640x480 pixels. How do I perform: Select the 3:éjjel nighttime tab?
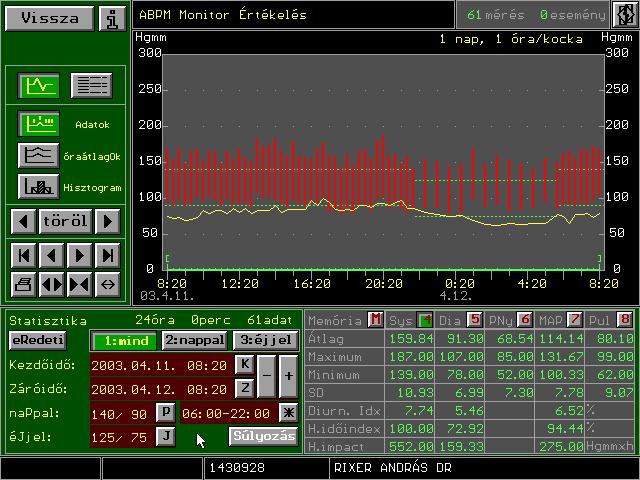click(265, 340)
